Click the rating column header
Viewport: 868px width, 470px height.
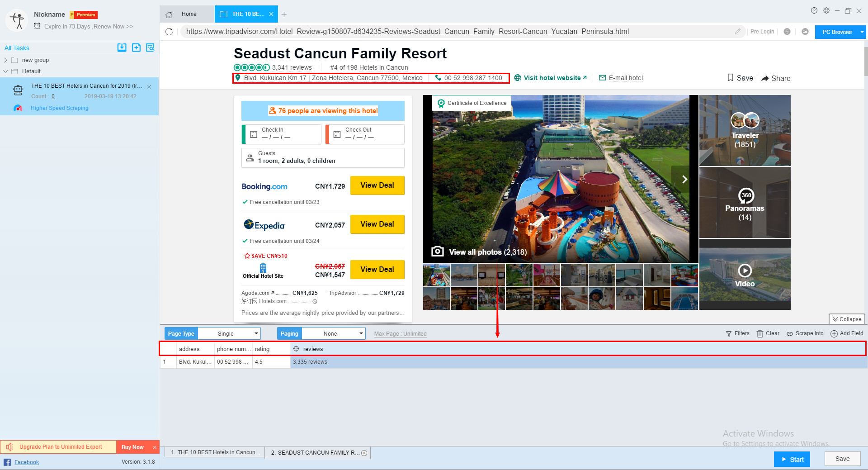(271, 349)
